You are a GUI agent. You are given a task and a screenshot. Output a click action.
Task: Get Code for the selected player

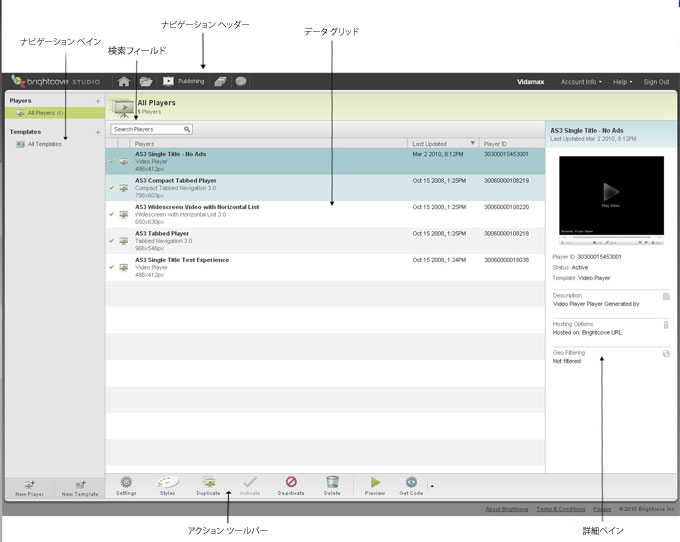click(411, 486)
